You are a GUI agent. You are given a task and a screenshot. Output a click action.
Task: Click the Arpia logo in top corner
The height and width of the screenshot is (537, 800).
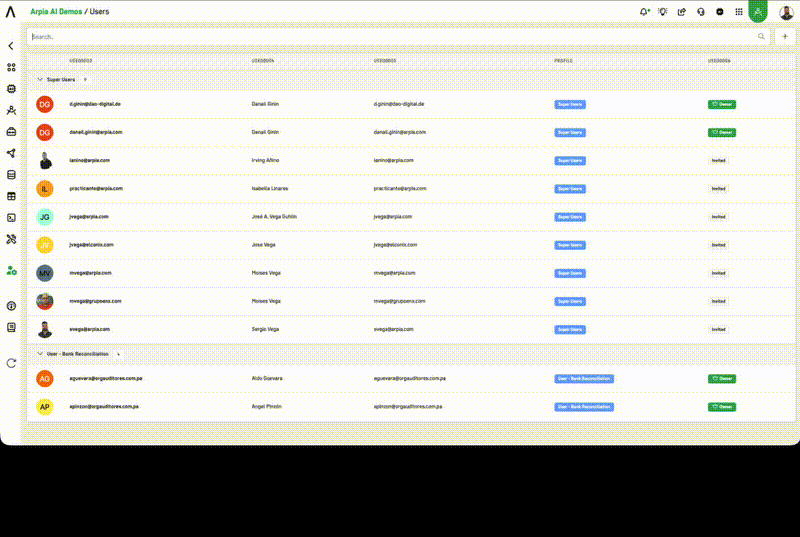tap(11, 12)
